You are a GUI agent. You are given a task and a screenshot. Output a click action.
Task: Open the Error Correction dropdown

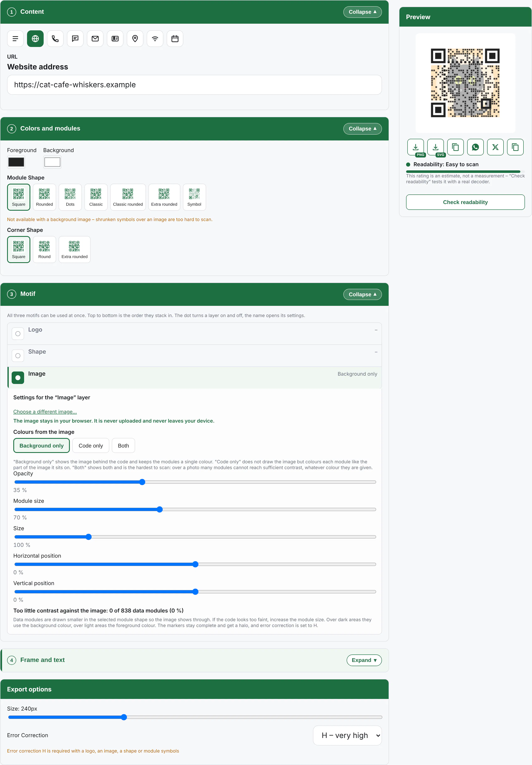pos(347,735)
